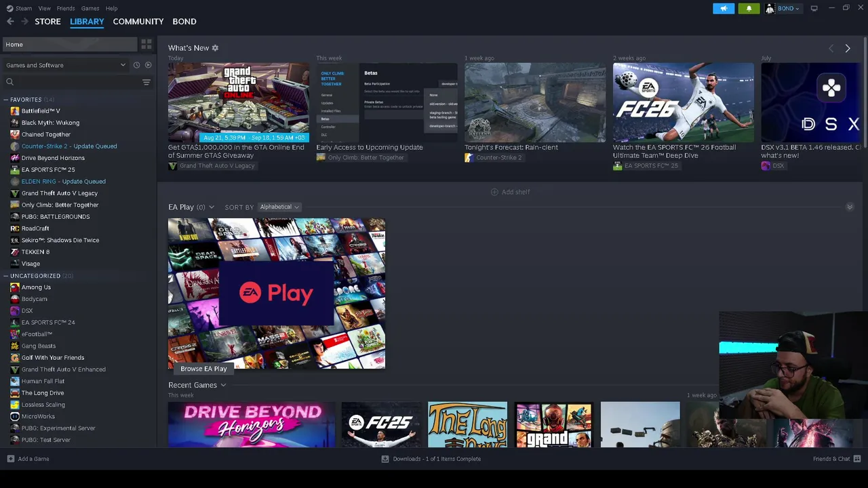Viewport: 868px width, 488px height.
Task: Open Friends & Chat
Action: click(831, 459)
